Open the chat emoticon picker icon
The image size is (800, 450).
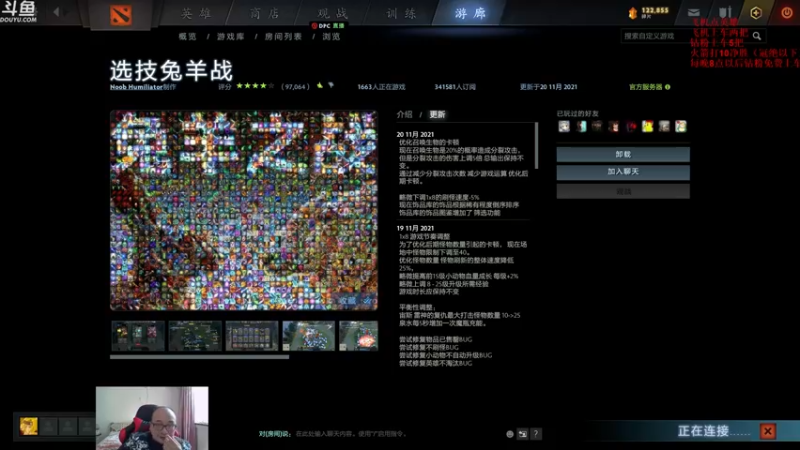tap(510, 434)
